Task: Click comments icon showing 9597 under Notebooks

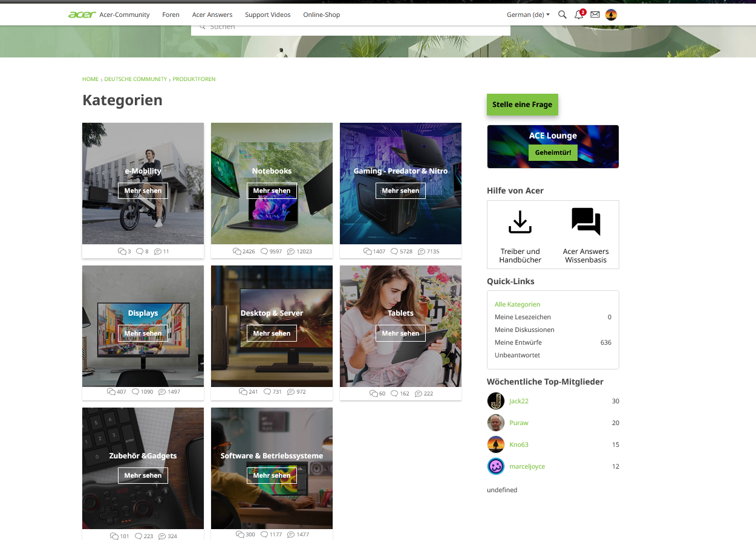Action: pyautogui.click(x=264, y=251)
